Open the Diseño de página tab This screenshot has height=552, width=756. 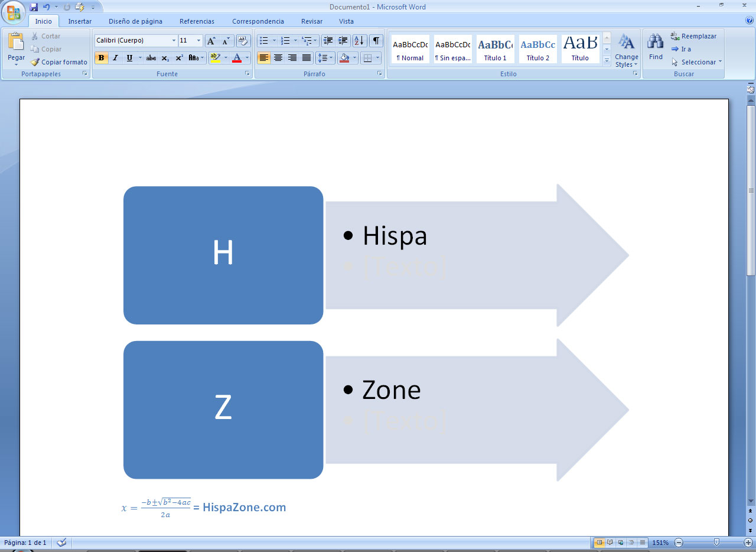(x=135, y=21)
